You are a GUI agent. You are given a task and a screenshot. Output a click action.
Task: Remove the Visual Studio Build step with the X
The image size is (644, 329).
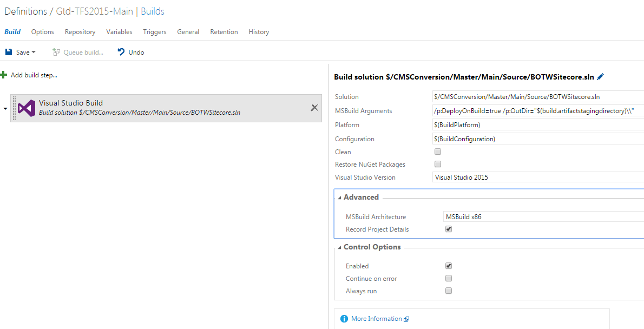(314, 108)
